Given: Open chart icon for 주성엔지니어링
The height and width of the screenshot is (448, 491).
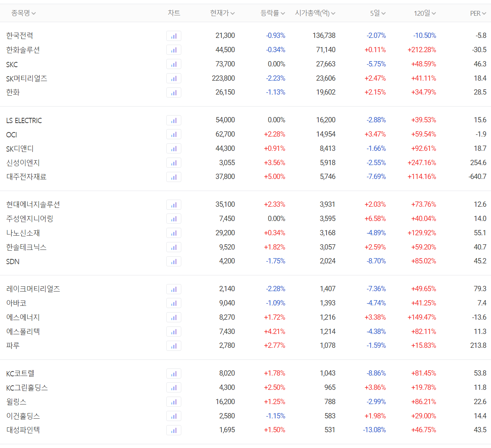Looking at the screenshot, I should point(174,219).
